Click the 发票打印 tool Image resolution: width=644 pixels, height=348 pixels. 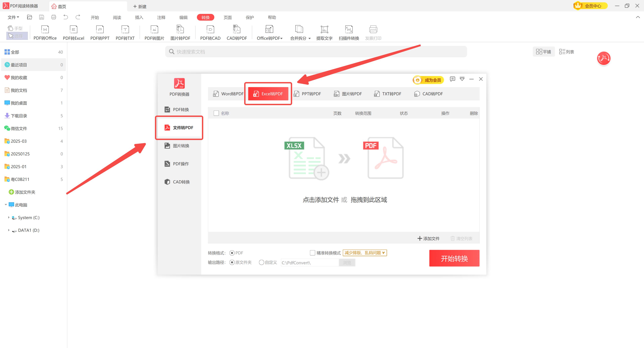(373, 33)
